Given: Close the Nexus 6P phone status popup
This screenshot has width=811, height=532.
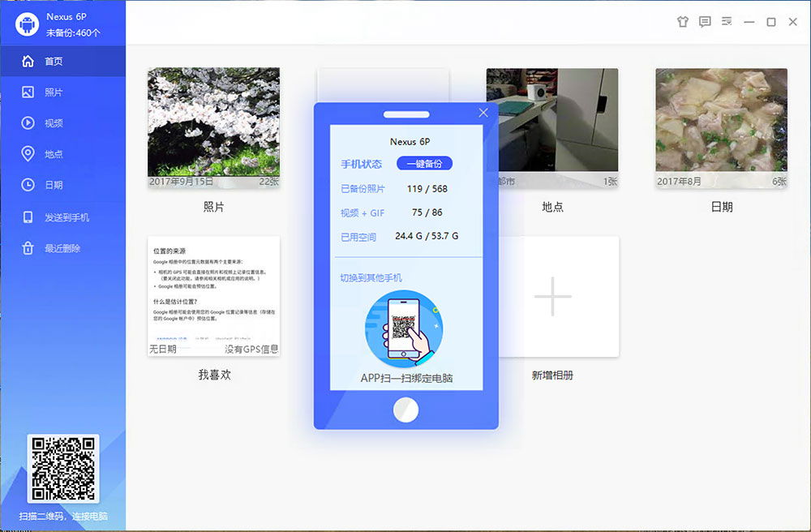Looking at the screenshot, I should [x=483, y=113].
